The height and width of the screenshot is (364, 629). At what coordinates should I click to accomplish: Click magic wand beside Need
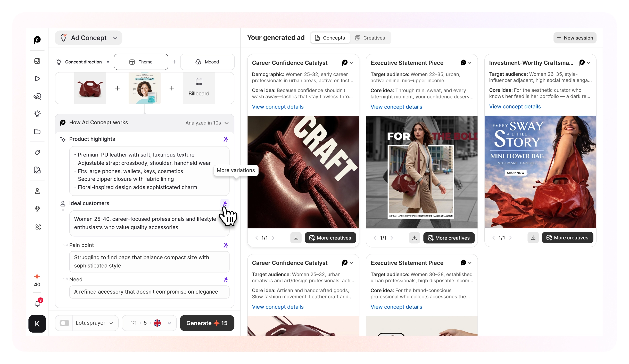(226, 279)
